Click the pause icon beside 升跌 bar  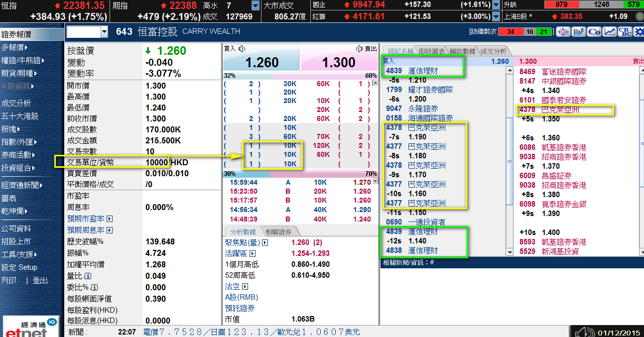(x=640, y=16)
